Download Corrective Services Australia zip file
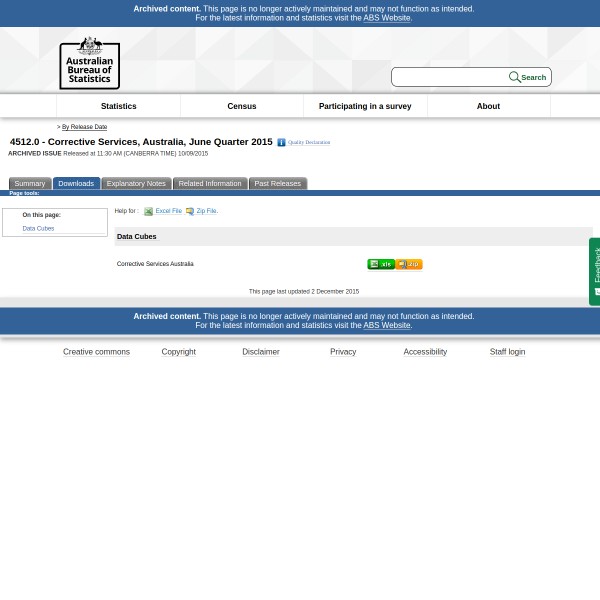Image resolution: width=600 pixels, height=600 pixels. pos(409,264)
